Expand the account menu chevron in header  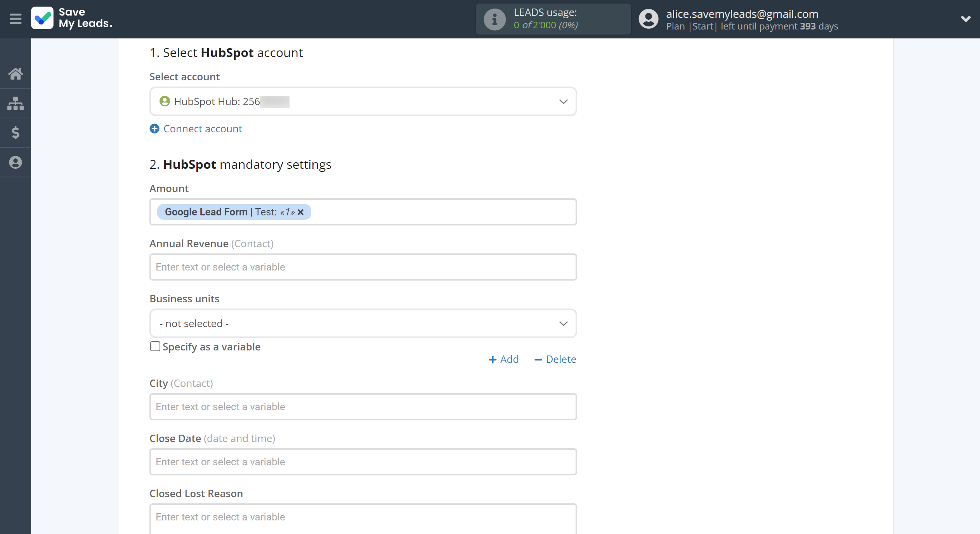966,19
